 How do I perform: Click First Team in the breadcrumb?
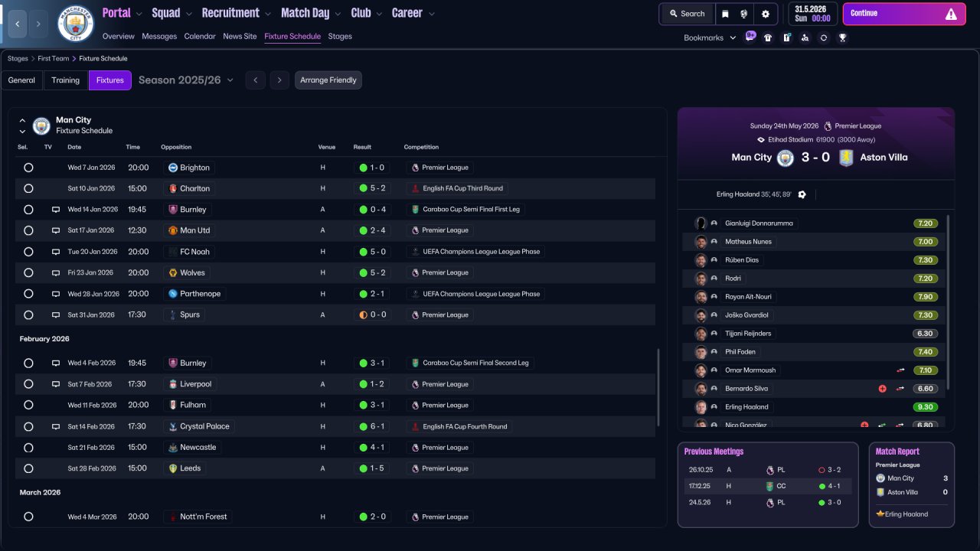point(54,58)
